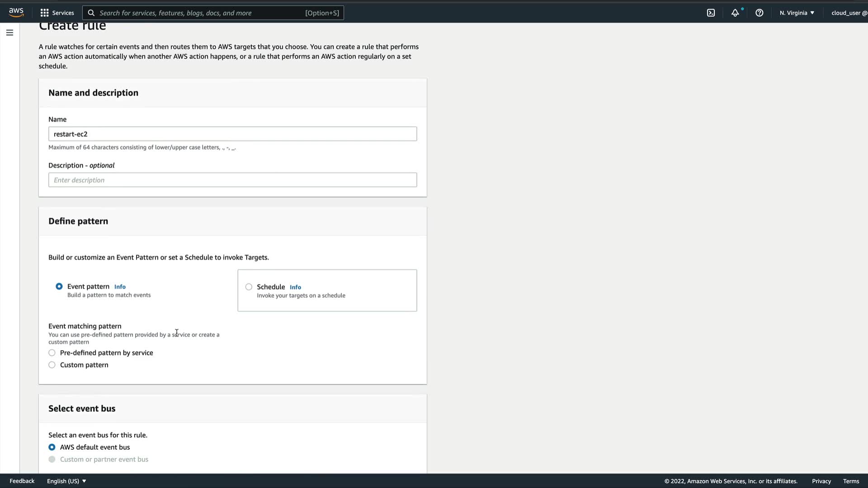Click the Description optional input field

pos(232,180)
